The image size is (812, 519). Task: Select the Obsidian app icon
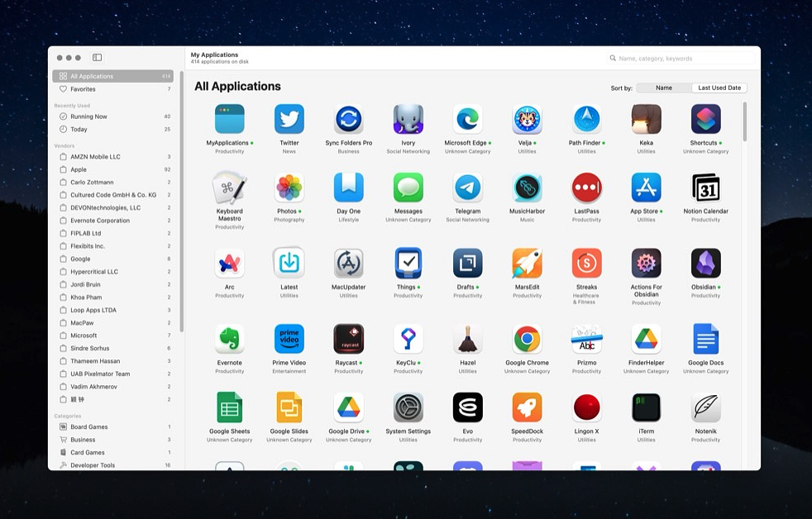coord(705,264)
